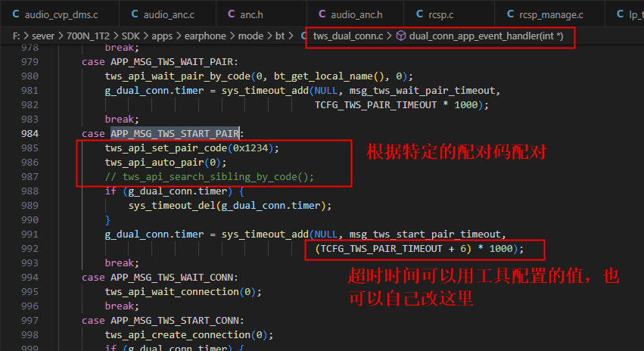Place cursor on tws_api_auto_pair(0) call
Image resolution: width=644 pixels, height=351 pixels.
[166, 162]
